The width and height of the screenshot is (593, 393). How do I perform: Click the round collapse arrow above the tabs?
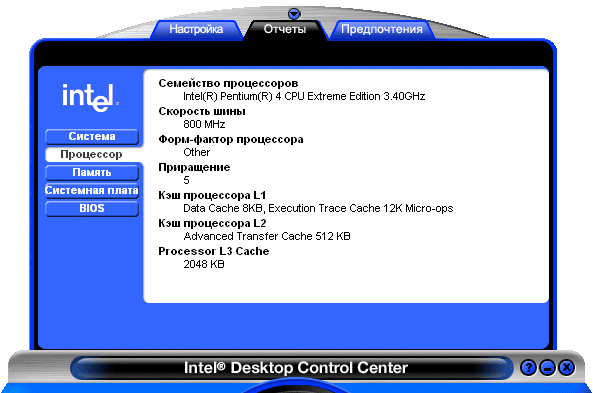pyautogui.click(x=294, y=14)
